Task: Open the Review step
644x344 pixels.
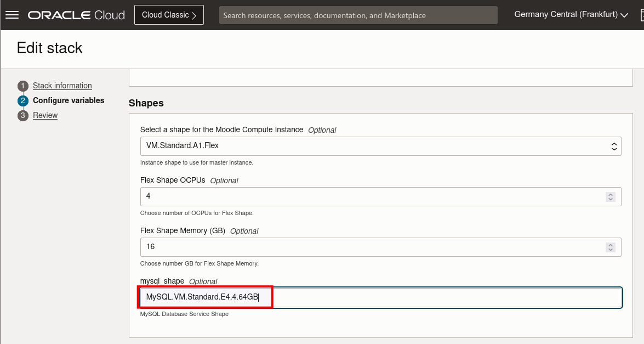Action: pyautogui.click(x=45, y=115)
